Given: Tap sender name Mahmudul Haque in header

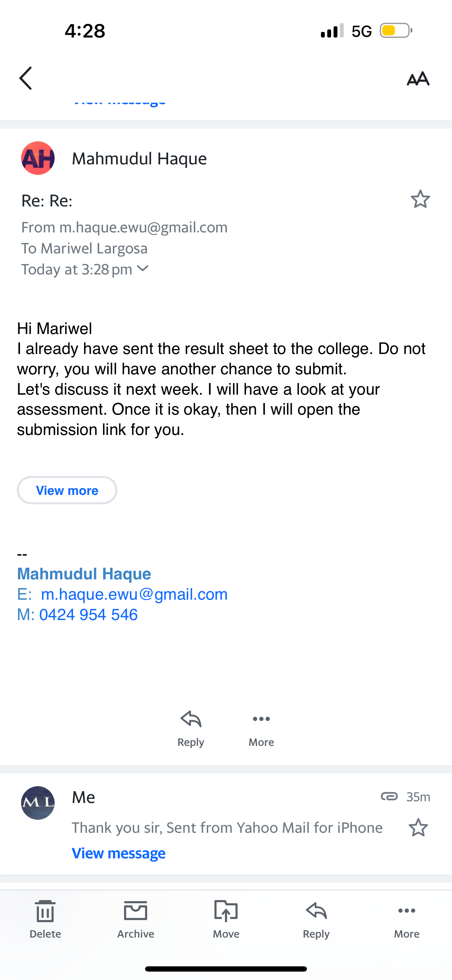Looking at the screenshot, I should pyautogui.click(x=139, y=158).
